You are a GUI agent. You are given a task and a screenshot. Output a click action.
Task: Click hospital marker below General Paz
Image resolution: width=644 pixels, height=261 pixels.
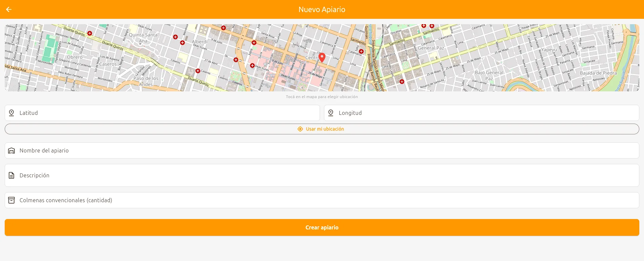(x=402, y=82)
